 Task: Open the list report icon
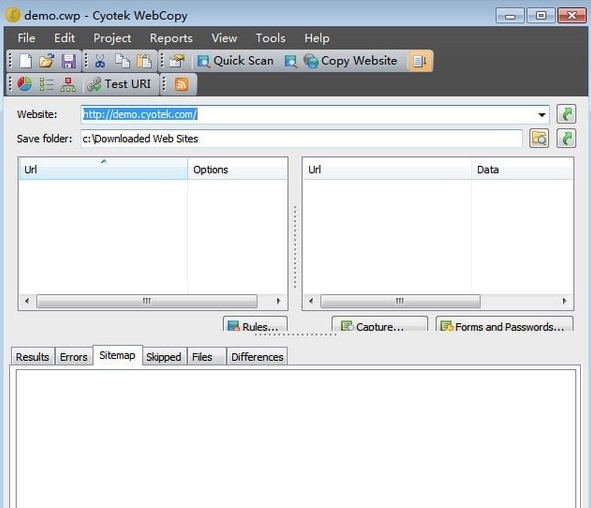pos(46,84)
